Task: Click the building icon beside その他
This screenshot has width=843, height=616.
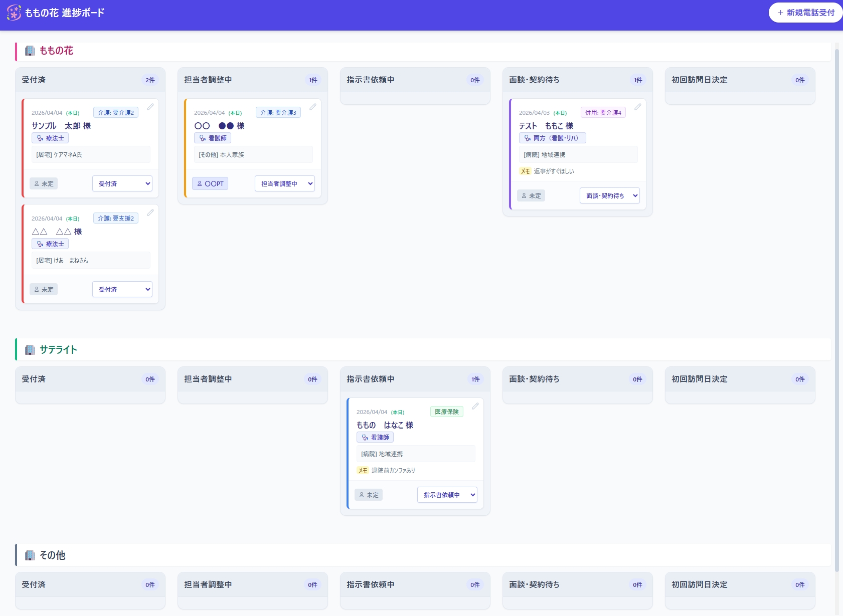Action: tap(30, 555)
